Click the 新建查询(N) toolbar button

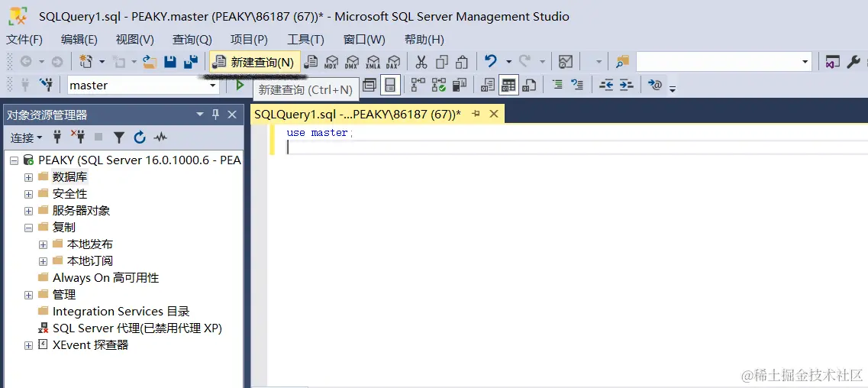point(255,62)
